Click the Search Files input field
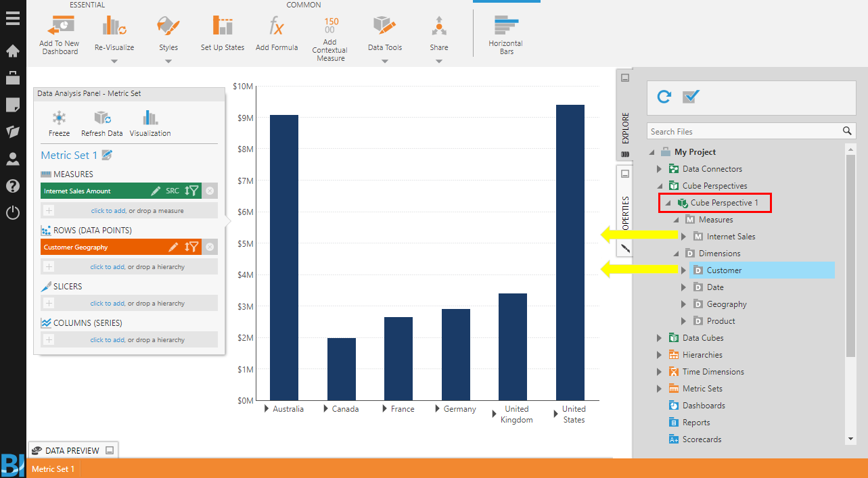 743,132
